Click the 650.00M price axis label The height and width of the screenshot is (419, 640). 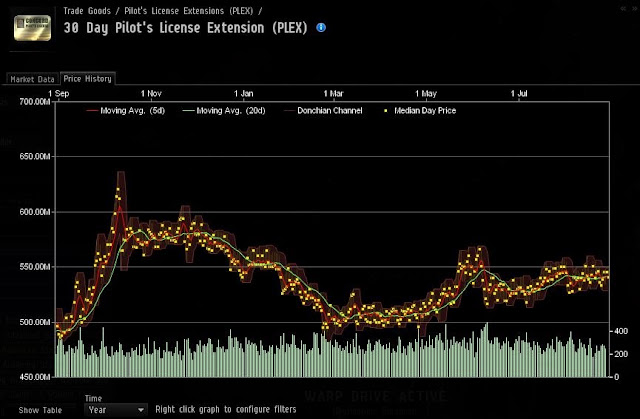35,156
